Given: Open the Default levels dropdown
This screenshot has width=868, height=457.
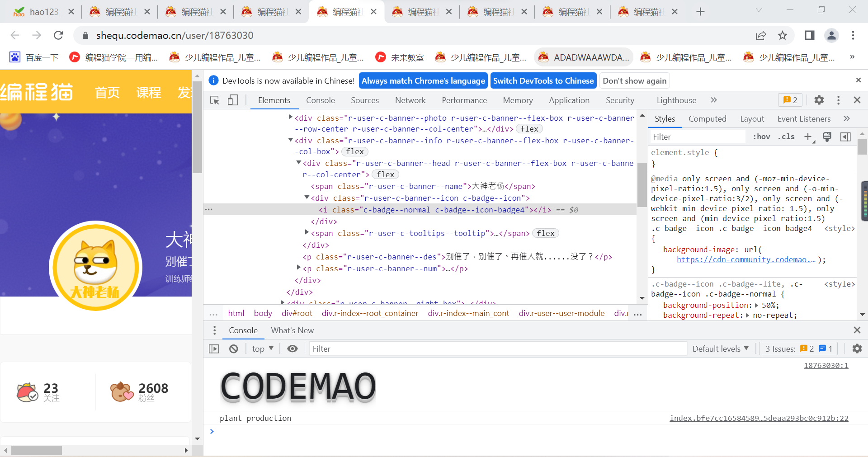Looking at the screenshot, I should pyautogui.click(x=721, y=349).
